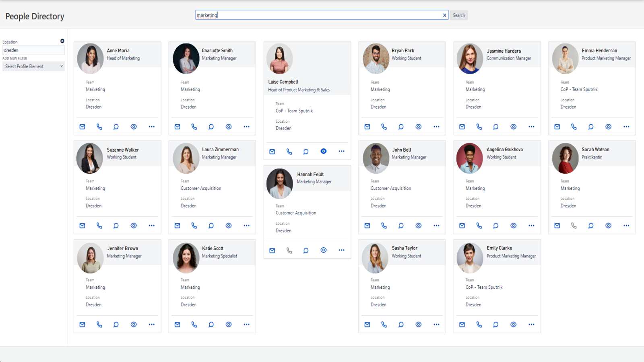Open chat from Katie Scott's card
The width and height of the screenshot is (644, 362).
point(211,325)
